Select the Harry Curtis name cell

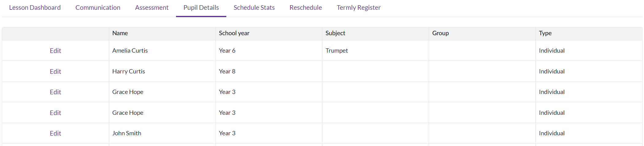162,72
